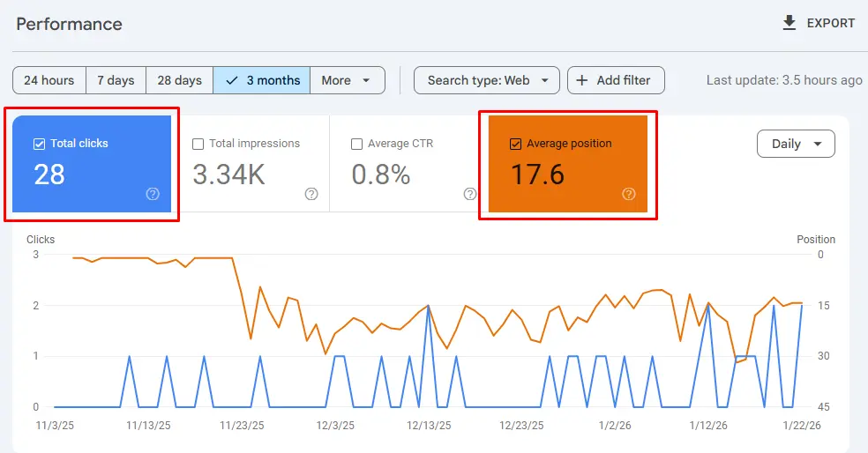Open help icon on Total clicks card
This screenshot has width=868, height=453.
(153, 194)
